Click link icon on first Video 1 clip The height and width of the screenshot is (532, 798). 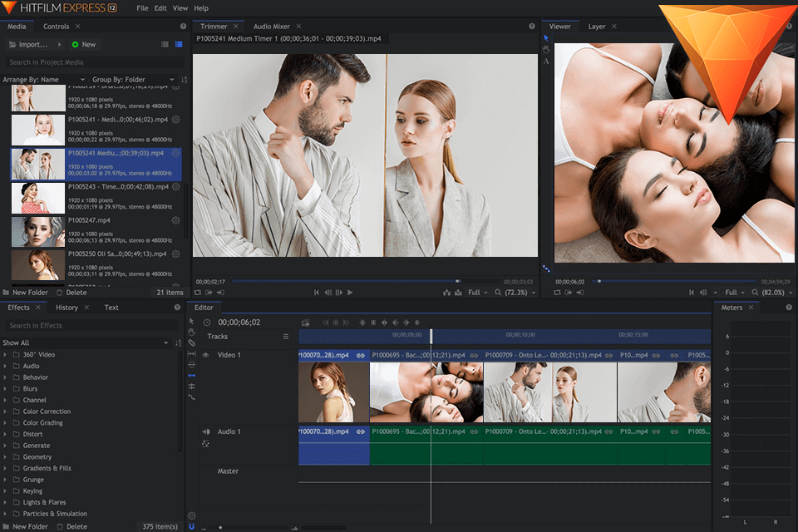(x=361, y=355)
